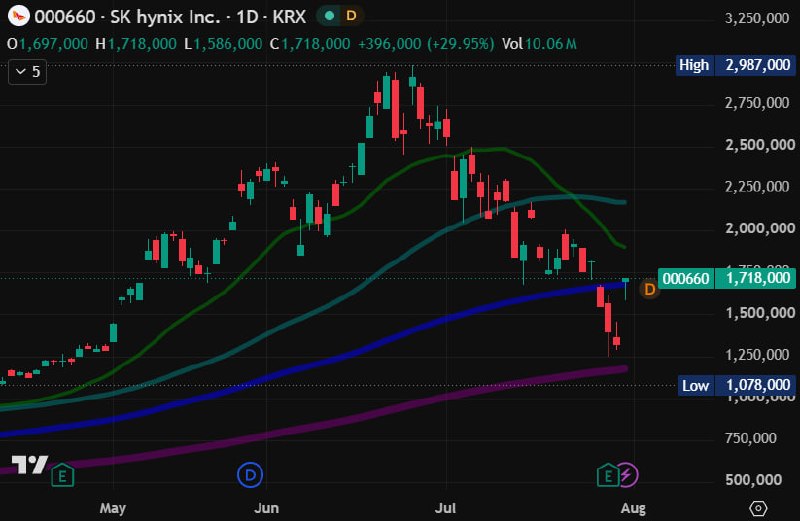Click the orange D delayed-data badge in header
This screenshot has height=521, width=800.
click(351, 16)
